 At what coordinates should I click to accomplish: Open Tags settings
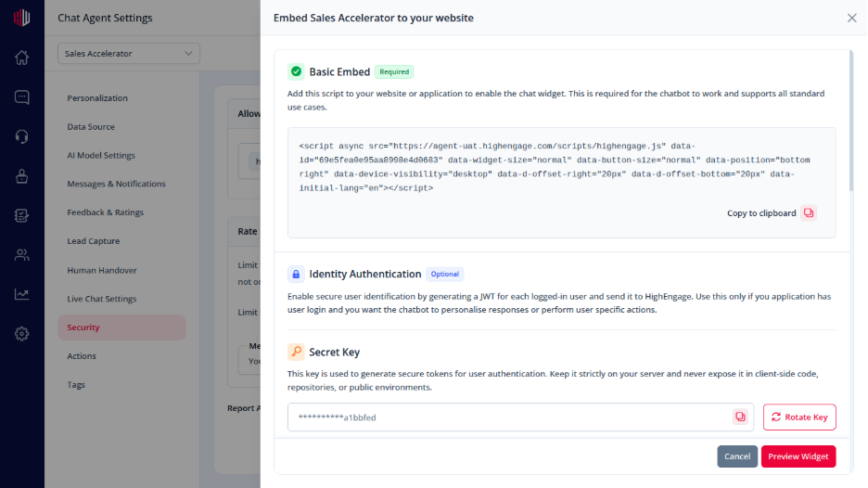76,385
